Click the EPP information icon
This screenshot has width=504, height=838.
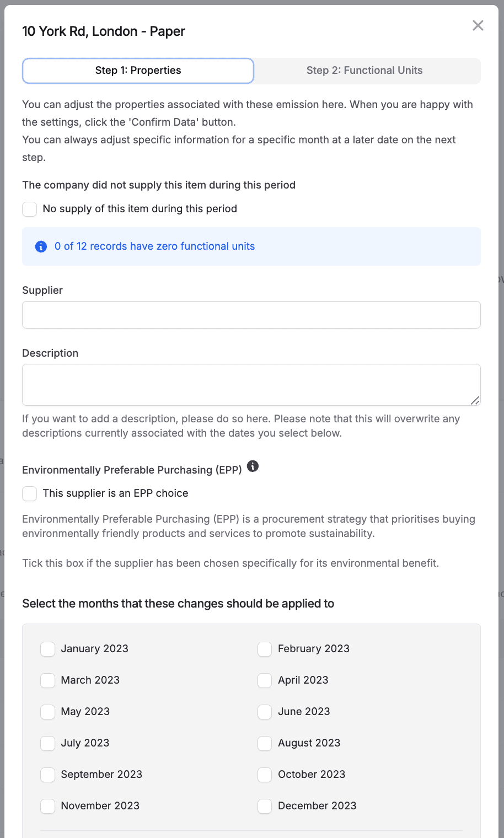pos(253,466)
